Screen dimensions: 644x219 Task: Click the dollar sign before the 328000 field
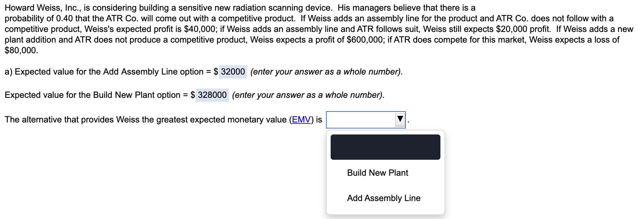coord(193,95)
